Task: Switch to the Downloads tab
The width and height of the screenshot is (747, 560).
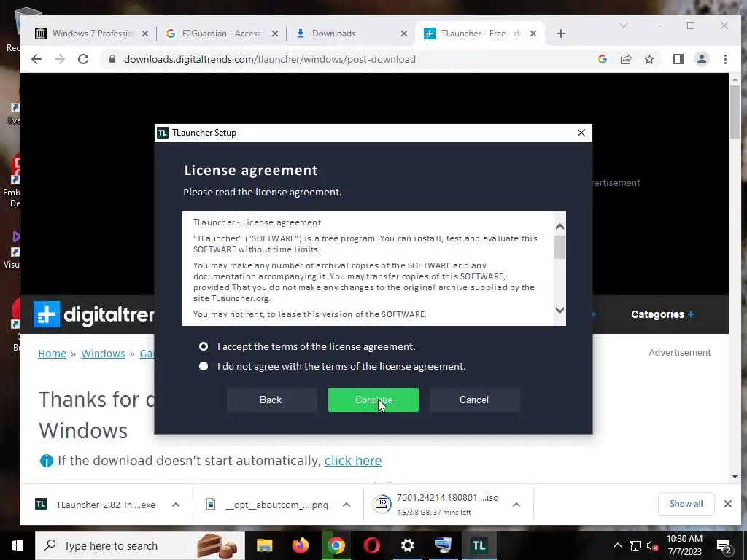Action: [350, 34]
